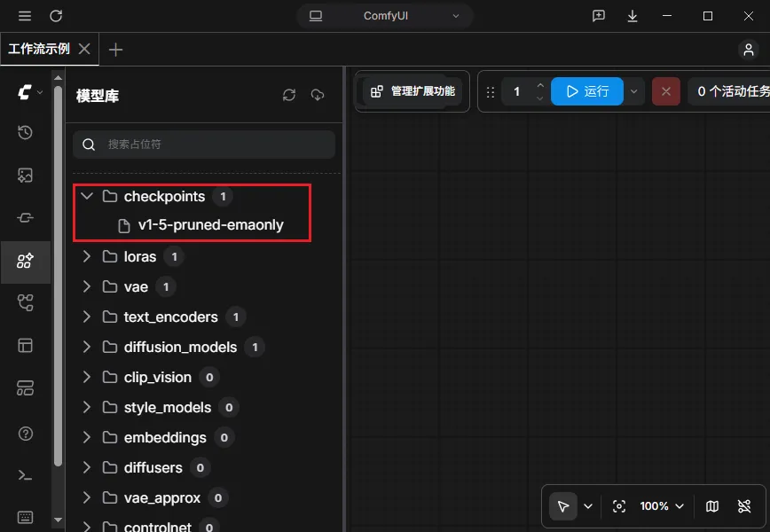
Task: Click the search magnifier icon
Action: [89, 145]
